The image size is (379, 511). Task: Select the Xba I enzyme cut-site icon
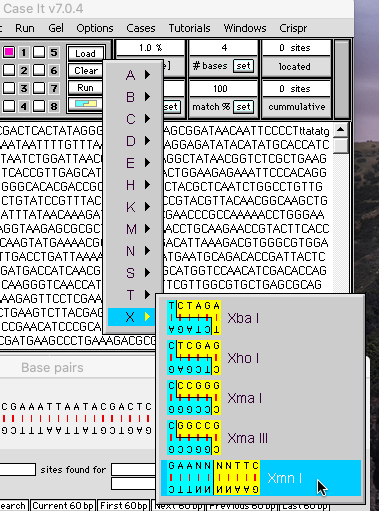pos(194,318)
